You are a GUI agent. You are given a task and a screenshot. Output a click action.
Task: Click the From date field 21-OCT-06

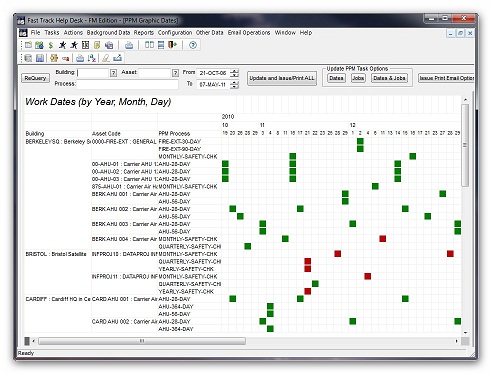pyautogui.click(x=213, y=73)
